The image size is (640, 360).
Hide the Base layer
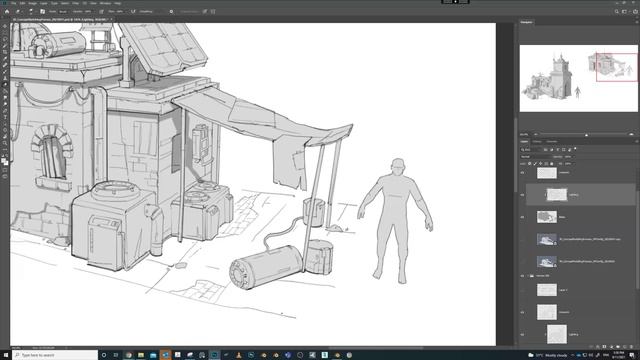coord(522,217)
